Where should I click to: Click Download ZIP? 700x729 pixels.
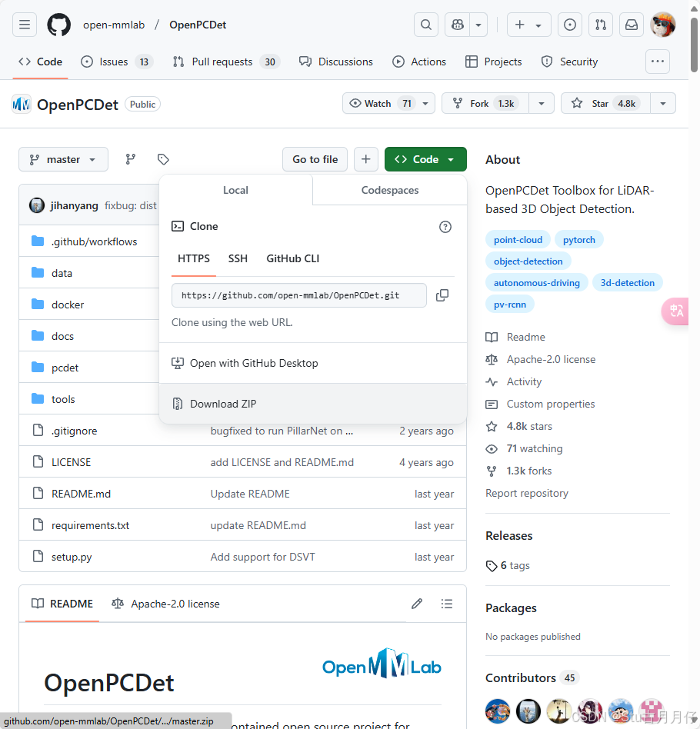click(313, 404)
